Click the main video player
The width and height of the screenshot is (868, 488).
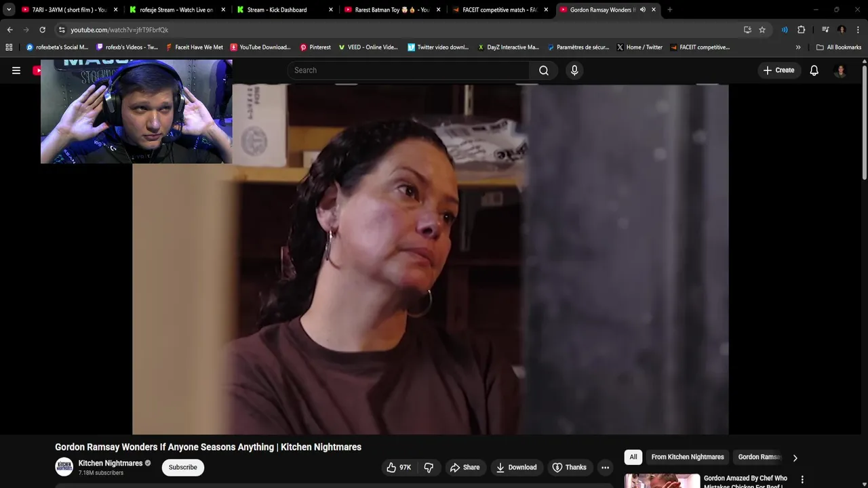(430, 260)
